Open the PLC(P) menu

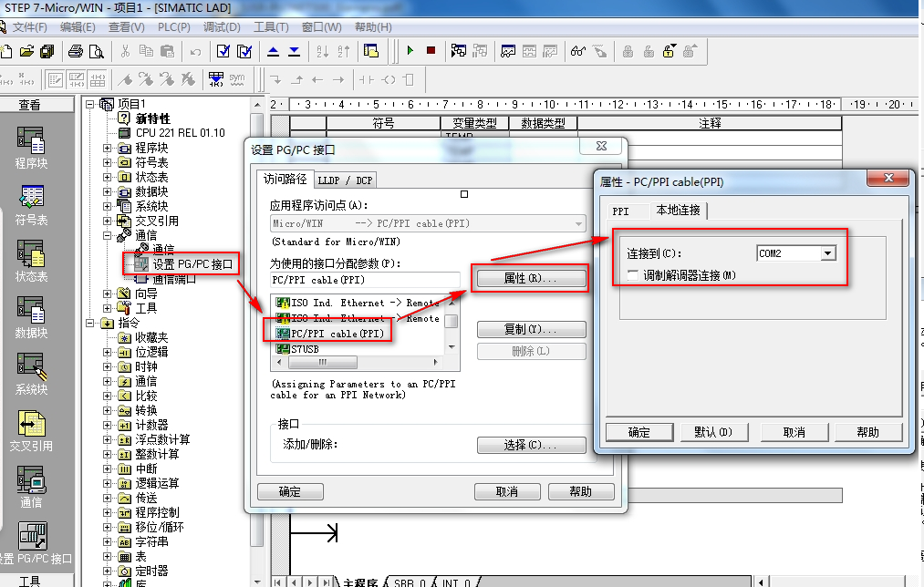point(174,27)
